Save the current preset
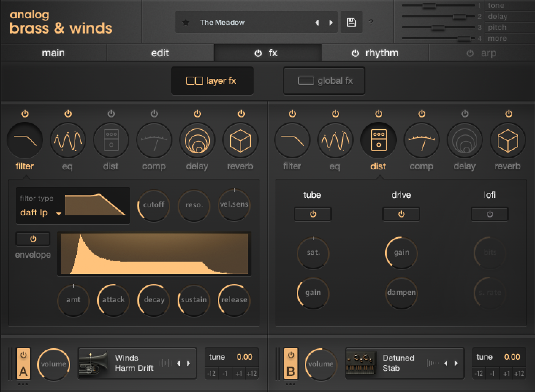The image size is (535, 392). [x=351, y=22]
